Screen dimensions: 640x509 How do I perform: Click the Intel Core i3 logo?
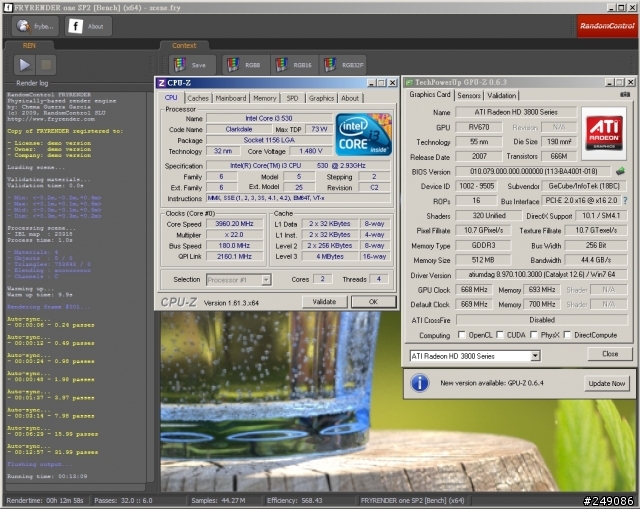[x=363, y=135]
